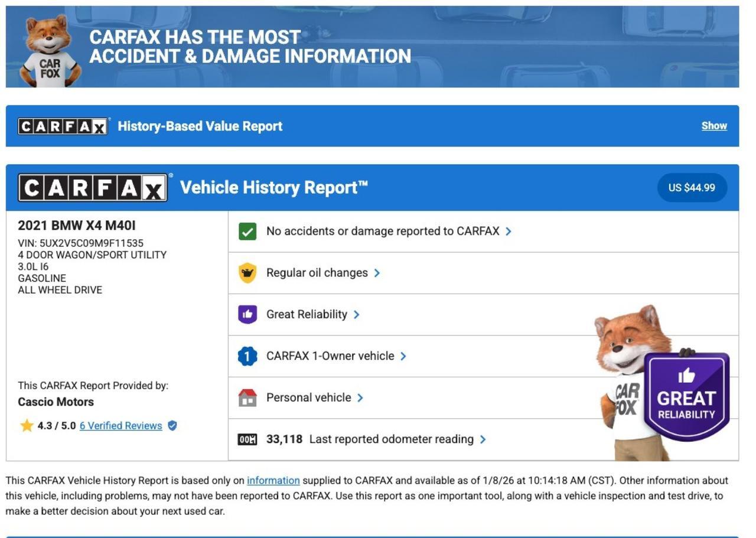
Task: Click the blue verified shield badge
Action: tap(172, 426)
